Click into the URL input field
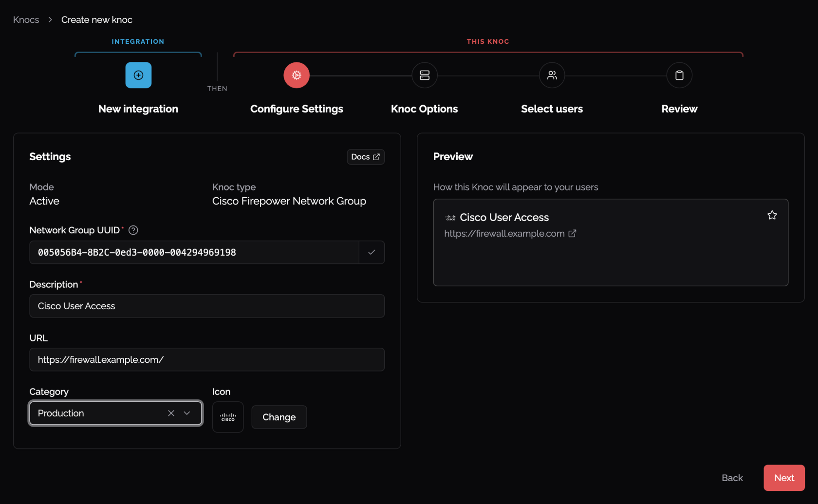 coord(207,359)
